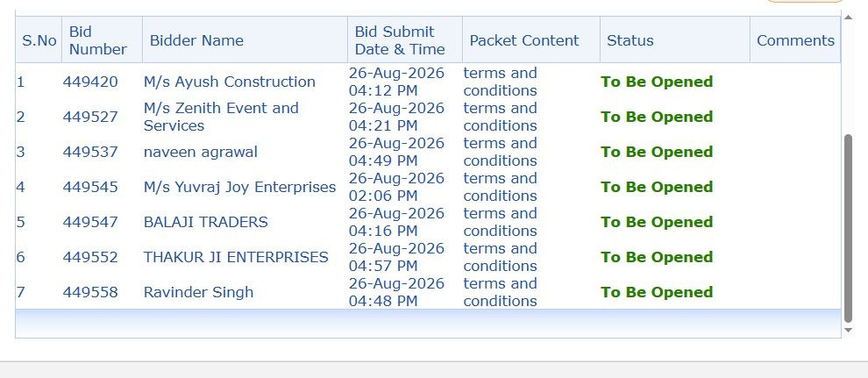Click the S.No column header

coord(39,40)
